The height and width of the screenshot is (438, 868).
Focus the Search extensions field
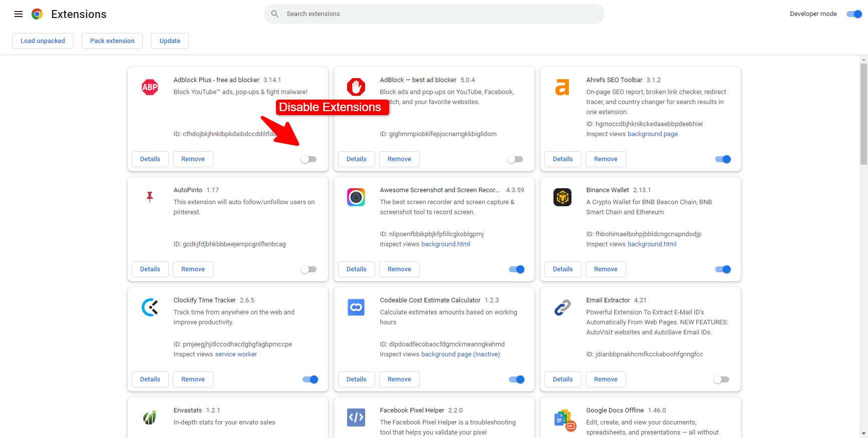pyautogui.click(x=434, y=14)
